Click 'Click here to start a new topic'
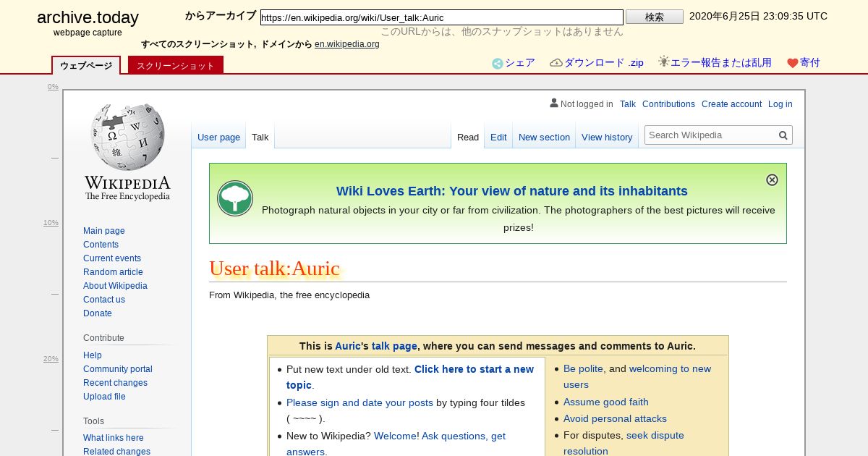868x456 pixels. tap(410, 377)
